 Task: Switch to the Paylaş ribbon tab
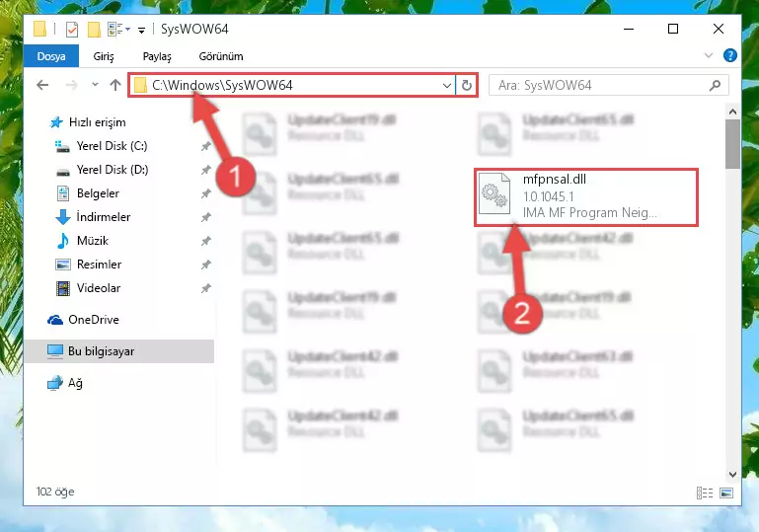click(x=157, y=56)
